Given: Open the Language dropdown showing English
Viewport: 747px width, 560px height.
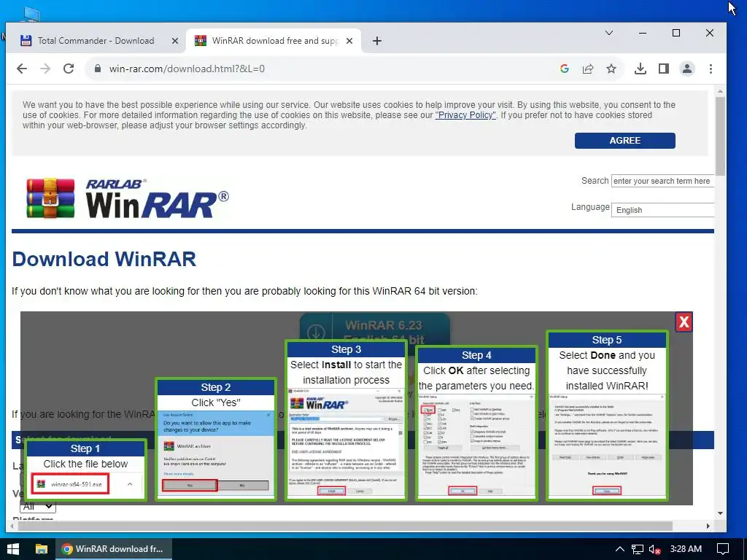Looking at the screenshot, I should pos(662,210).
